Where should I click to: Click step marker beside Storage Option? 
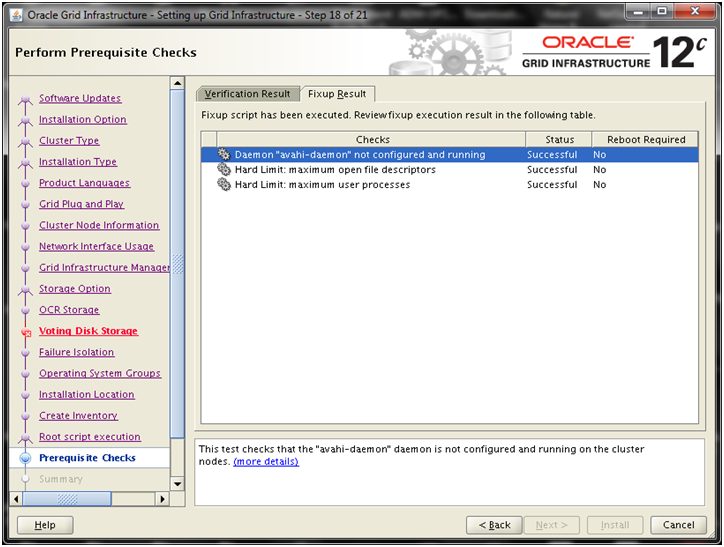coord(25,289)
